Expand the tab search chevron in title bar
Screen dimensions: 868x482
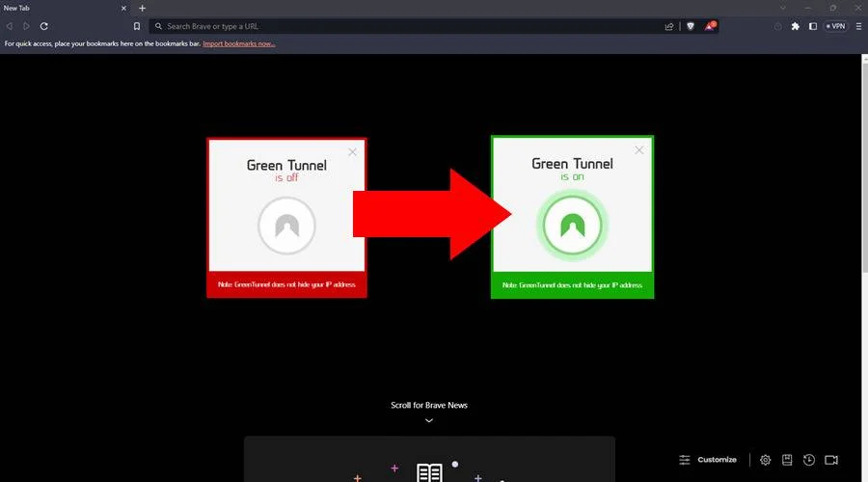point(782,8)
